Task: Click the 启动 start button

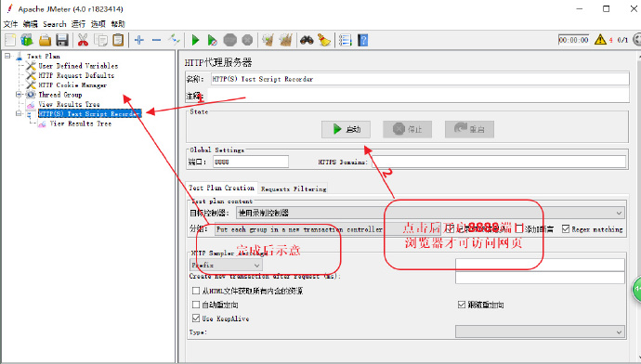Action: coord(346,129)
